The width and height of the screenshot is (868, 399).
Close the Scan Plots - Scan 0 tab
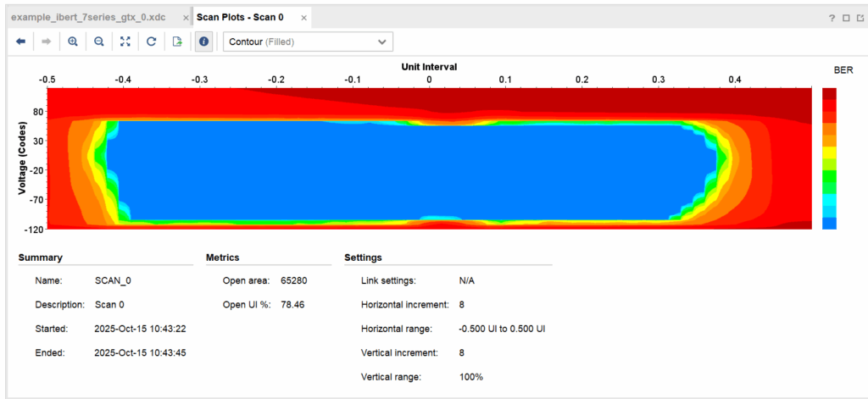[303, 17]
